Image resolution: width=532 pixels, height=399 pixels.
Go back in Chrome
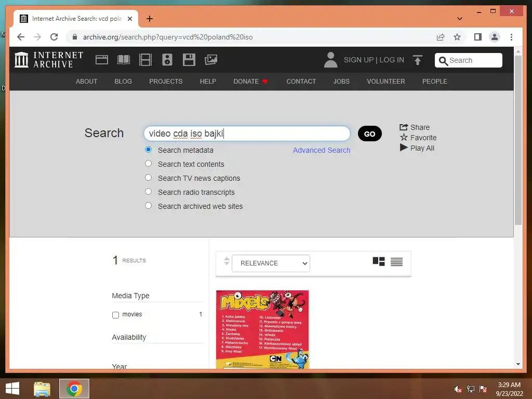[x=21, y=37]
